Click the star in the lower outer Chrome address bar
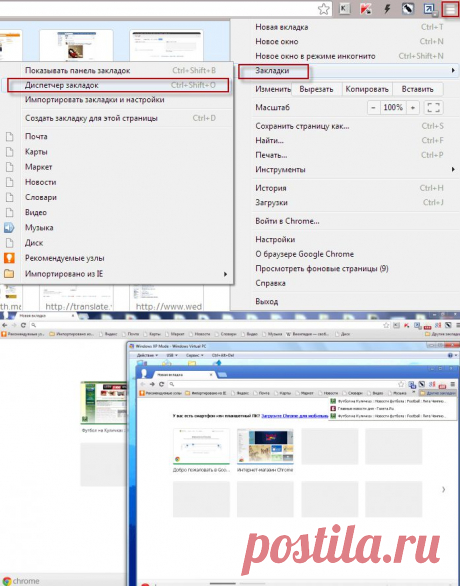 click(x=386, y=325)
